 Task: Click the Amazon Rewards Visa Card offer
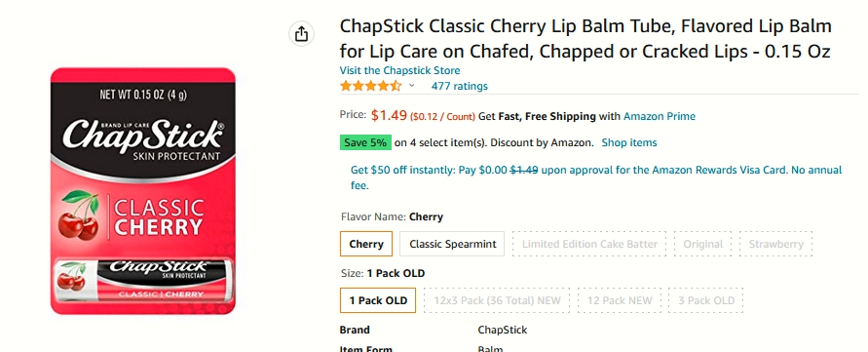(x=596, y=177)
